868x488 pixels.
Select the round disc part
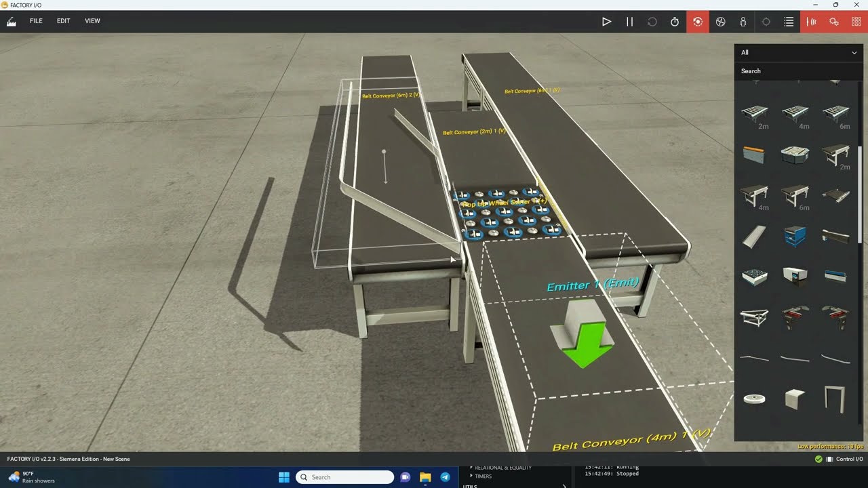754,399
